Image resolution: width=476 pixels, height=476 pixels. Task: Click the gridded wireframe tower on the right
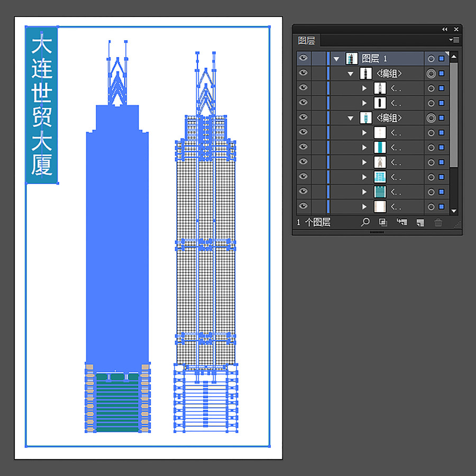206,243
